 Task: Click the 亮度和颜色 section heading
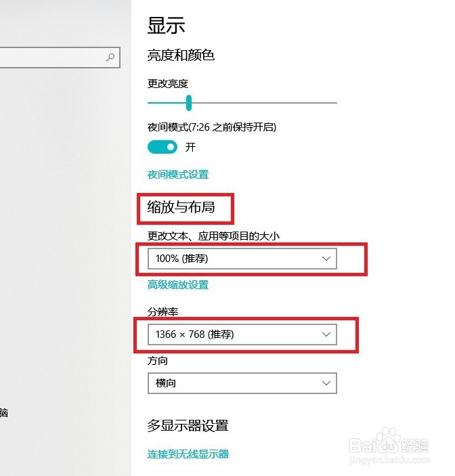(x=181, y=56)
